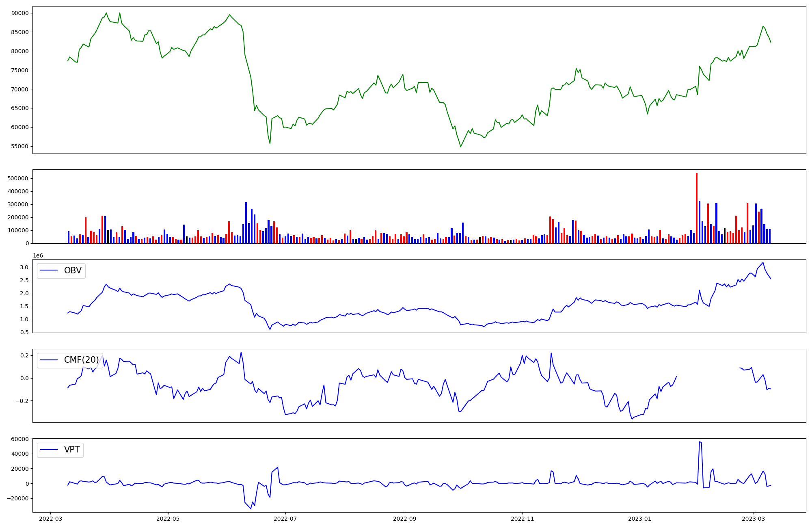812x528 pixels.
Task: Click the 2023-03 x-axis date label
Action: coord(754,519)
